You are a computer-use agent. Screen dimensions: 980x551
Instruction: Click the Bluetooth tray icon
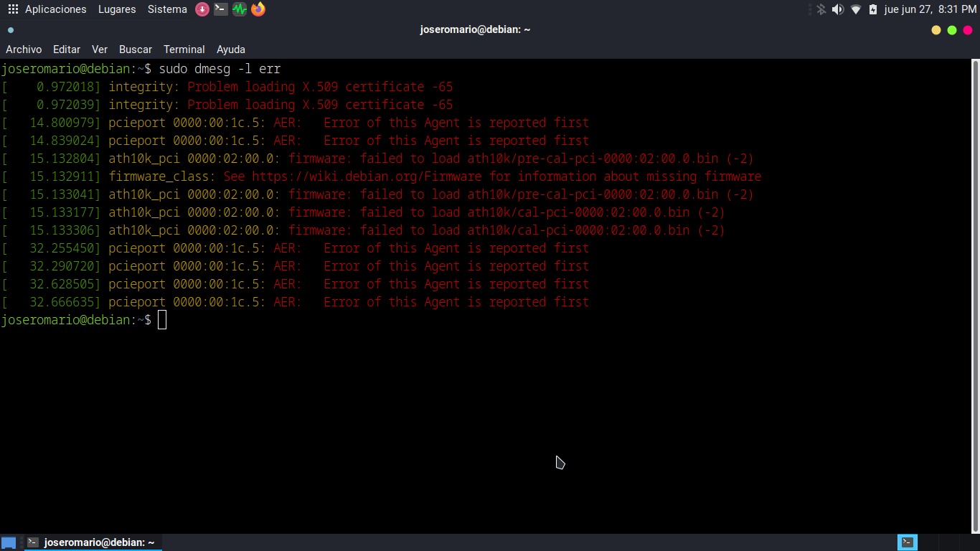821,9
